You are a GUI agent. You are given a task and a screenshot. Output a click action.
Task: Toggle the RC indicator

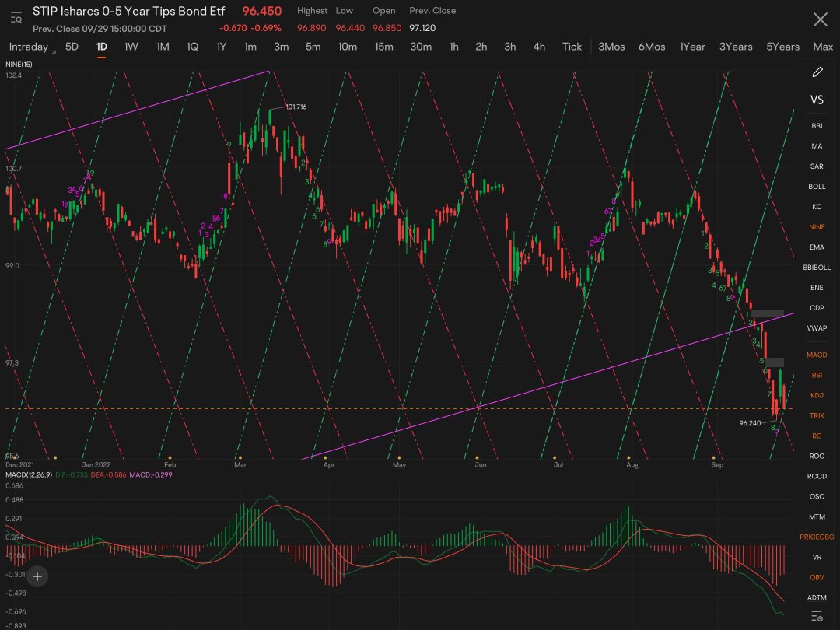click(x=817, y=436)
